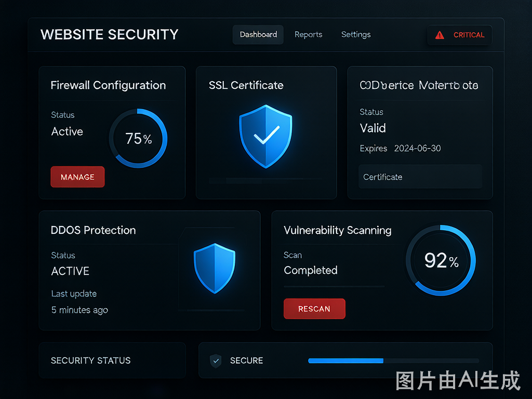Viewport: 532px width, 399px height.
Task: Open the Settings tab
Action: click(x=356, y=35)
